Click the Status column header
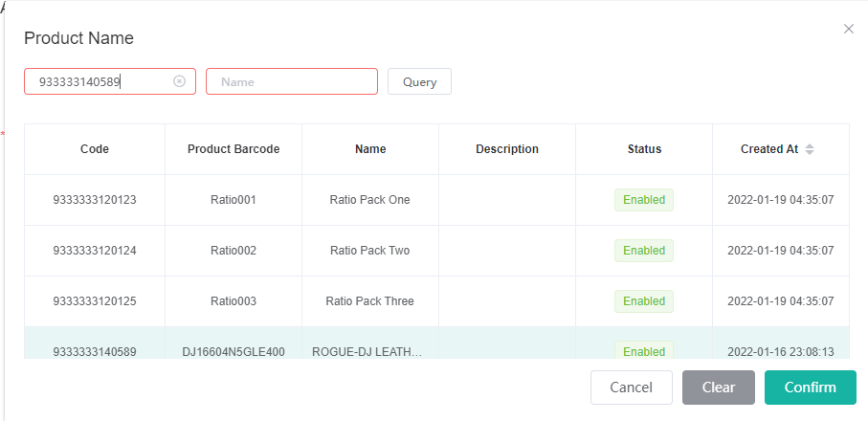This screenshot has height=421, width=868. tap(644, 149)
